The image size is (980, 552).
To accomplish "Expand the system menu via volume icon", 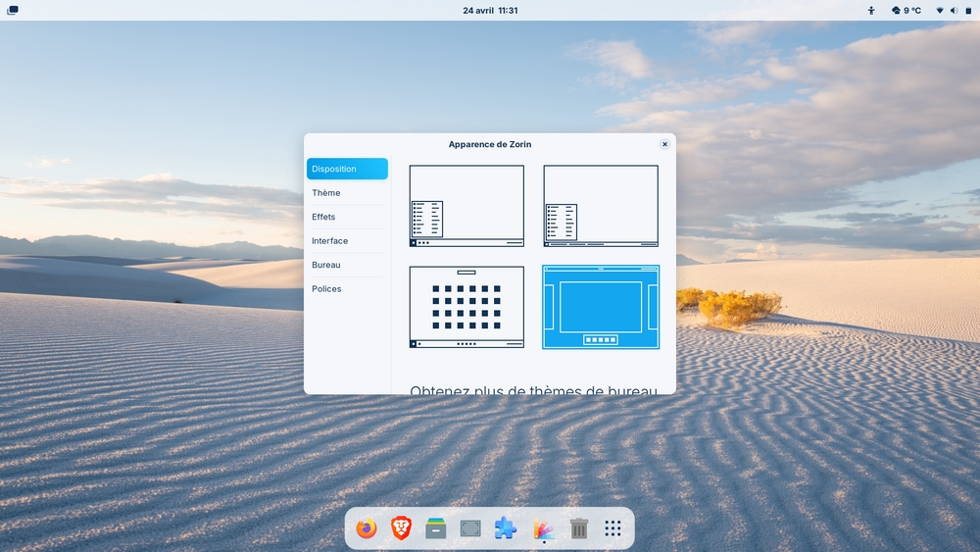I will 954,10.
